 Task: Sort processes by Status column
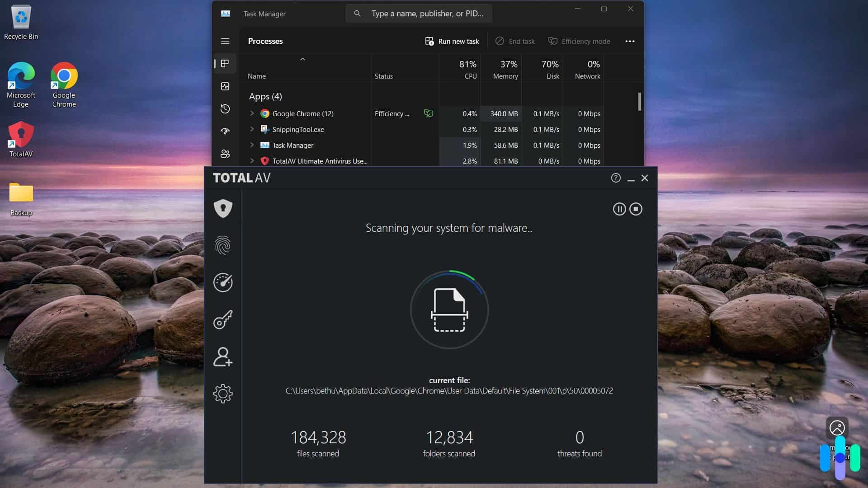coord(383,76)
